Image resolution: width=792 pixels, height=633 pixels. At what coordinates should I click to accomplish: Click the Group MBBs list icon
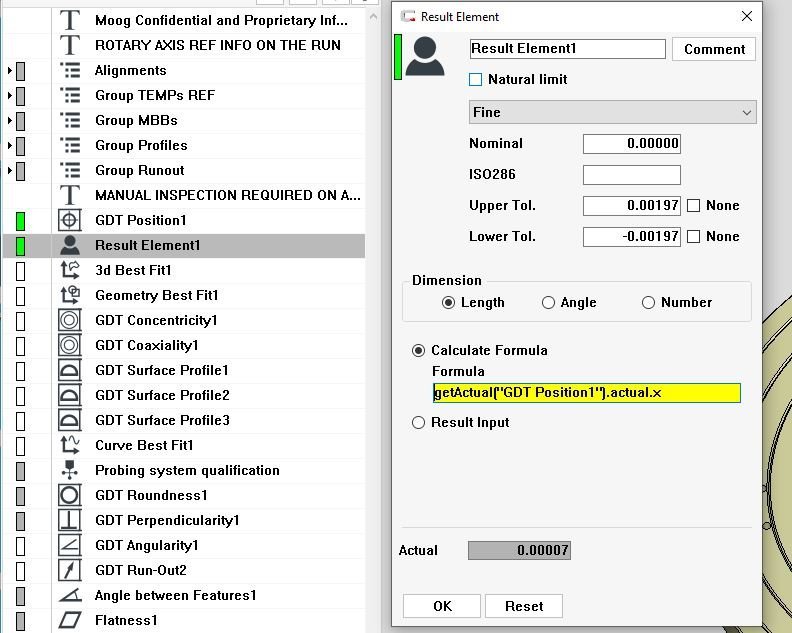click(70, 120)
